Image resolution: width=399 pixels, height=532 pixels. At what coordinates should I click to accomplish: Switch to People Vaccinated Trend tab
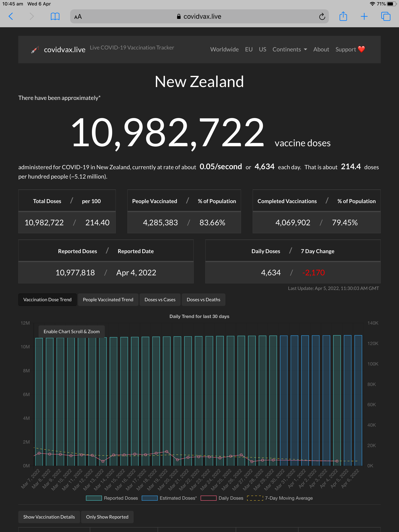(x=108, y=299)
